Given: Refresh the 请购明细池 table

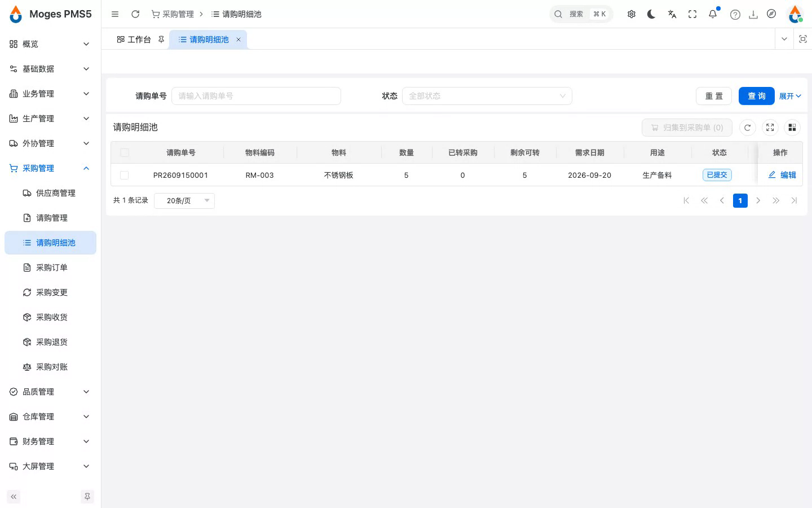Looking at the screenshot, I should [747, 128].
